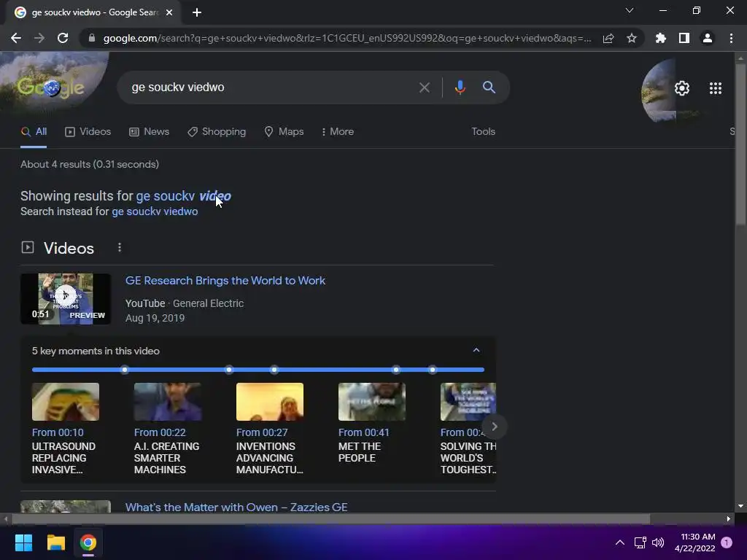Switch to the Shopping tab
Image resolution: width=747 pixels, height=560 pixels.
(217, 132)
